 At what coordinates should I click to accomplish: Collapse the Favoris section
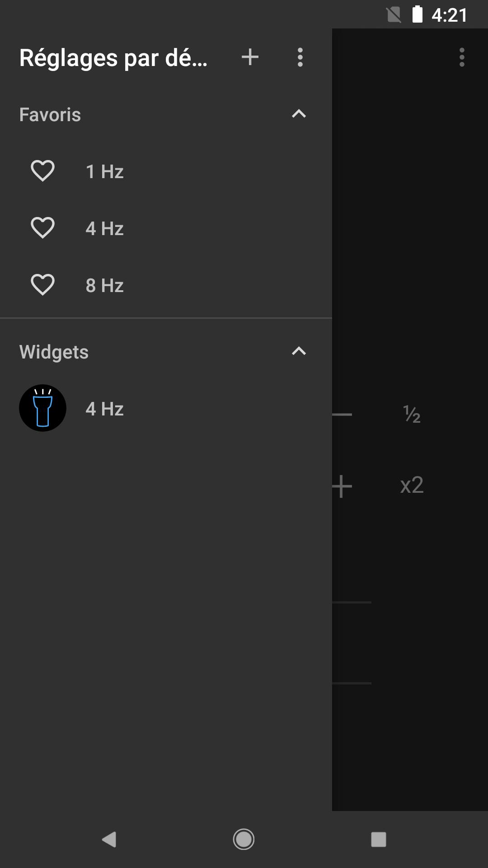(x=299, y=114)
